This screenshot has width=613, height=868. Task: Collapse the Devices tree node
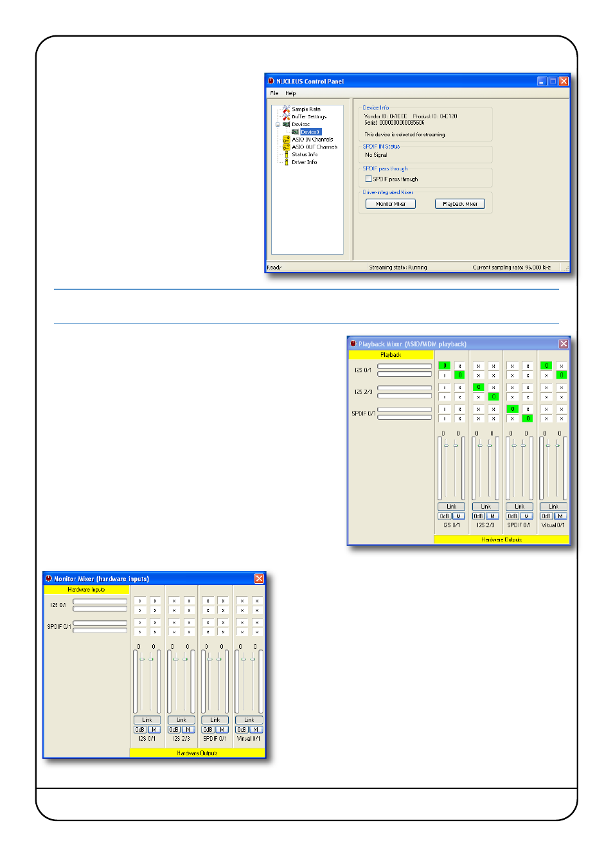pos(278,124)
